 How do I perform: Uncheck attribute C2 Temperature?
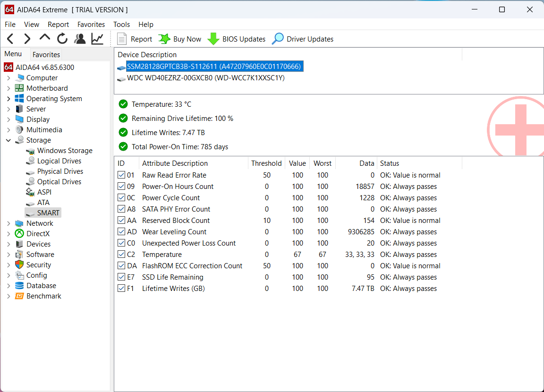point(121,254)
